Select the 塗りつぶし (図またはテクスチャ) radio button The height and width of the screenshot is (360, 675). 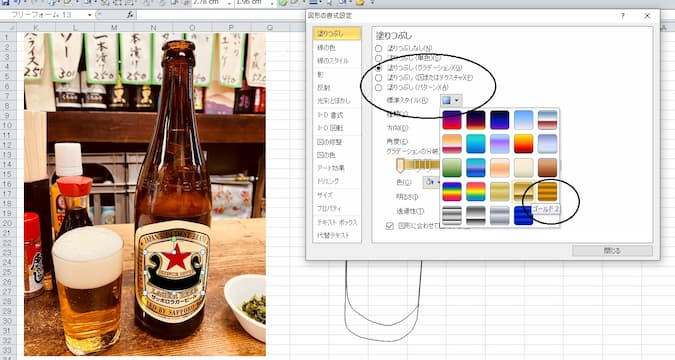click(378, 78)
